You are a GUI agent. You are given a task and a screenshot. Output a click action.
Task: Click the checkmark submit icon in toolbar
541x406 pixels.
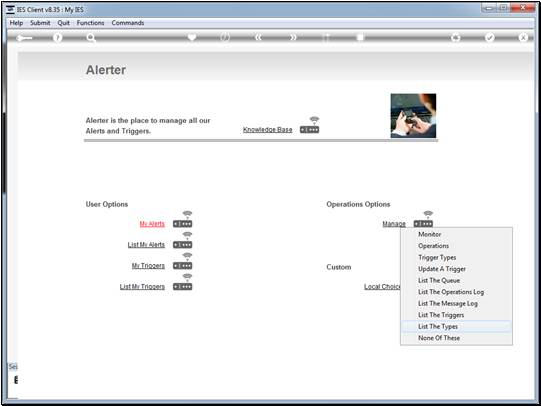(489, 37)
